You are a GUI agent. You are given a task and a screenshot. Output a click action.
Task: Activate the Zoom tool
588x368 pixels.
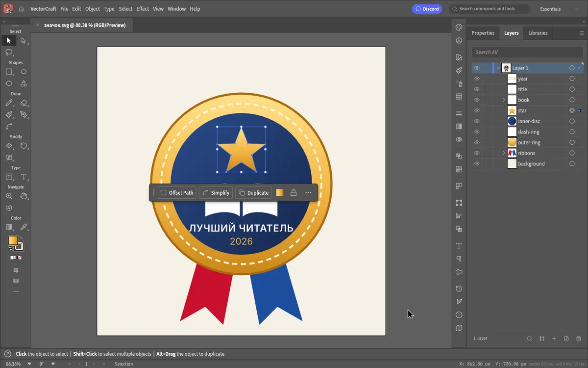click(x=9, y=196)
